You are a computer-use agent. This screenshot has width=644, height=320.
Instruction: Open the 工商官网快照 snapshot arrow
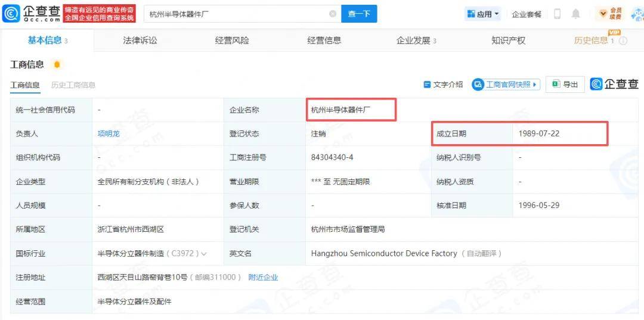pos(535,85)
